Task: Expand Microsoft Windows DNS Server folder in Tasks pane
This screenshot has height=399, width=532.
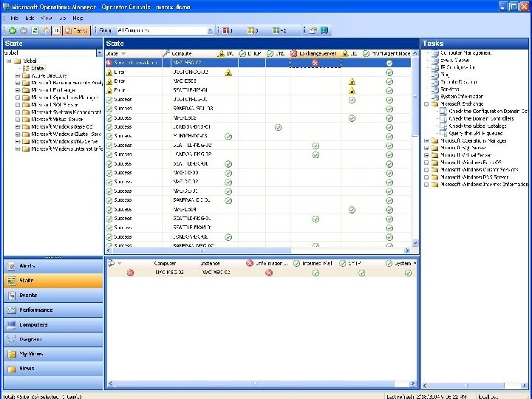Action: pyautogui.click(x=426, y=177)
